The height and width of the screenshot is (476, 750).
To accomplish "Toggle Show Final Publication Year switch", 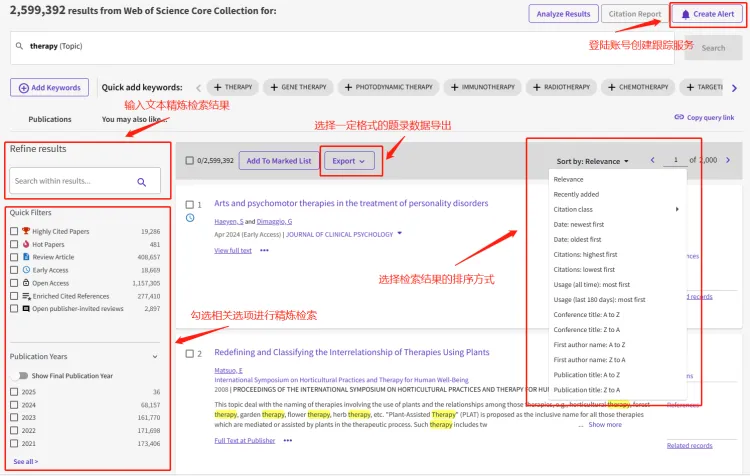I will coord(19,376).
